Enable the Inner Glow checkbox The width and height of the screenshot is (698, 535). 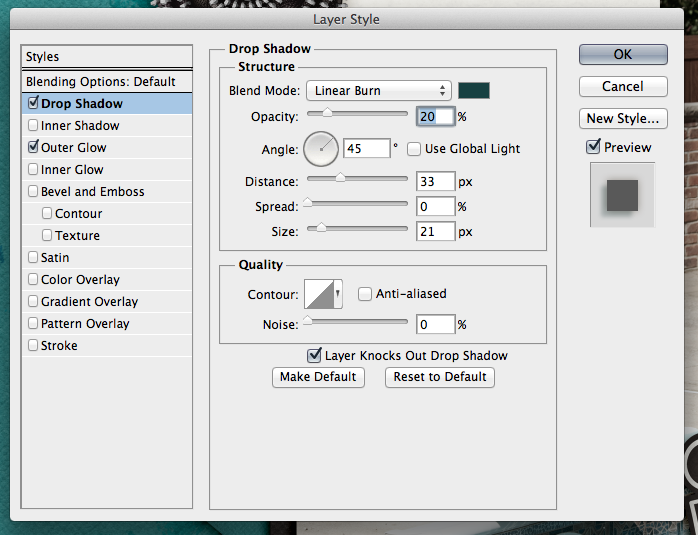(33, 169)
